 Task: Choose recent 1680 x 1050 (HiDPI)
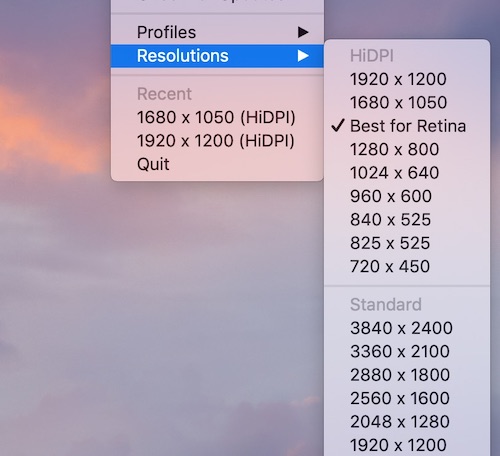click(x=217, y=117)
